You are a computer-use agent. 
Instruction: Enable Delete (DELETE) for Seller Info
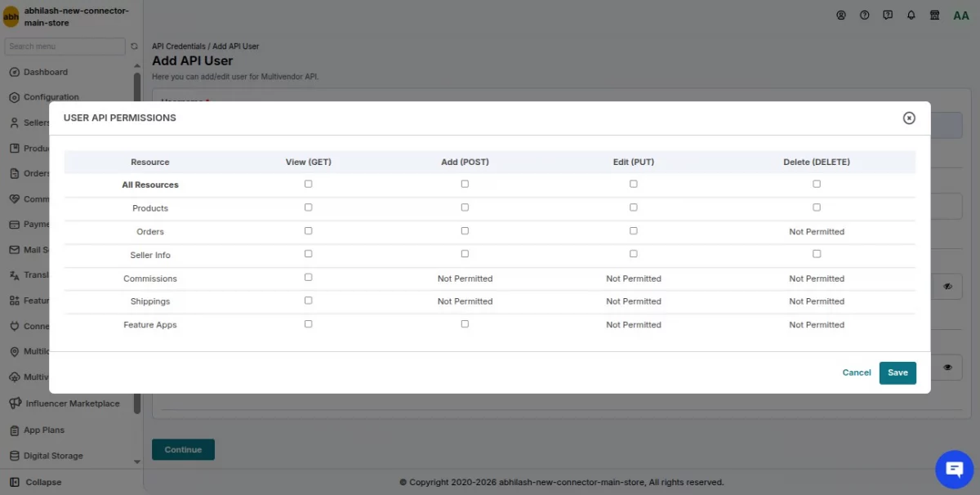(x=817, y=254)
